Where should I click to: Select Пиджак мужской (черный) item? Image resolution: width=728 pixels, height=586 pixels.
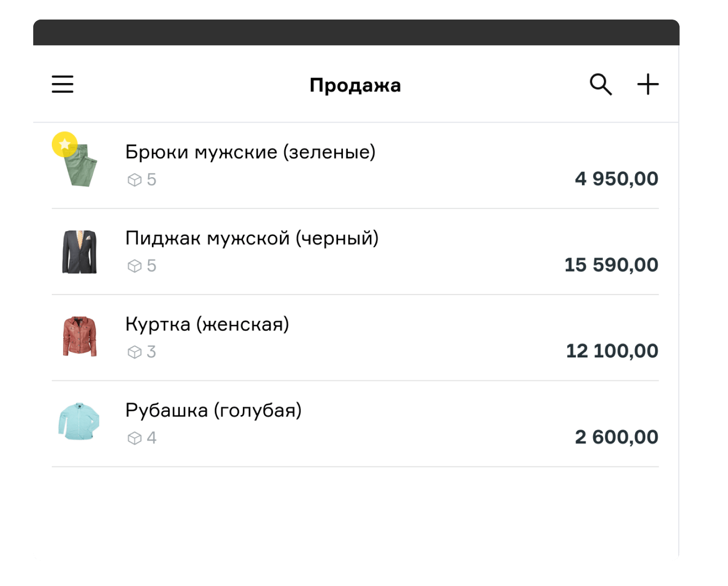coord(252,238)
